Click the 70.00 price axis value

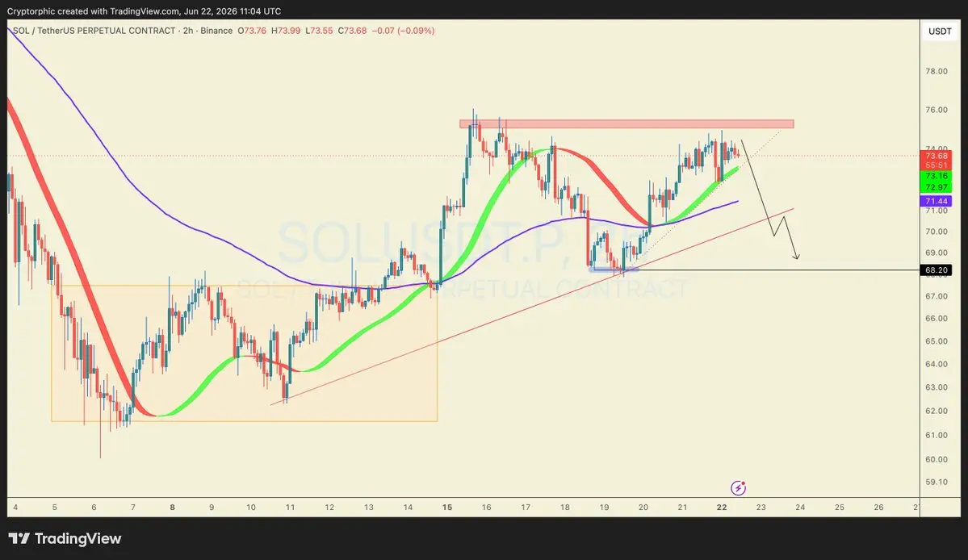[x=936, y=232]
